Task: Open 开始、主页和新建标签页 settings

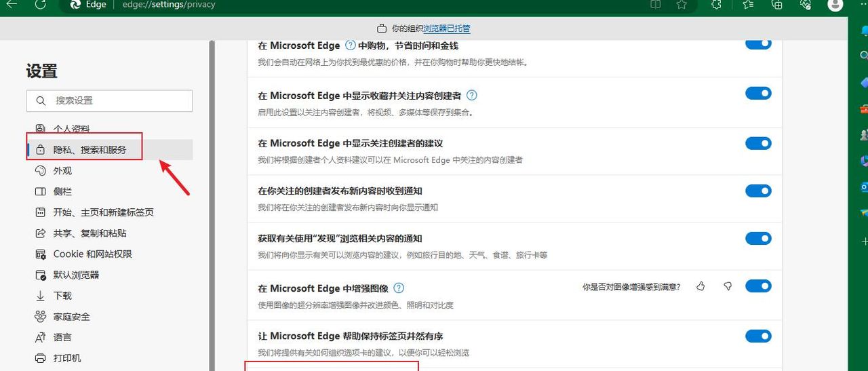Action: point(110,212)
